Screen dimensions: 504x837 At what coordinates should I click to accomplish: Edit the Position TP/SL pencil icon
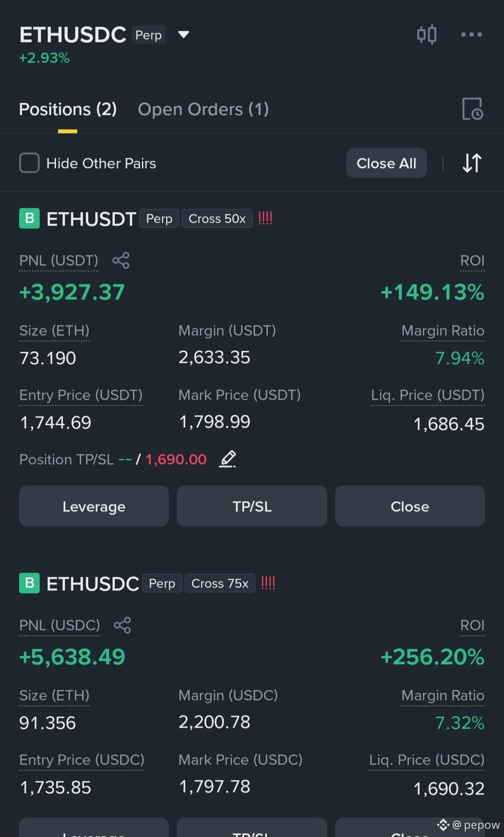point(228,459)
